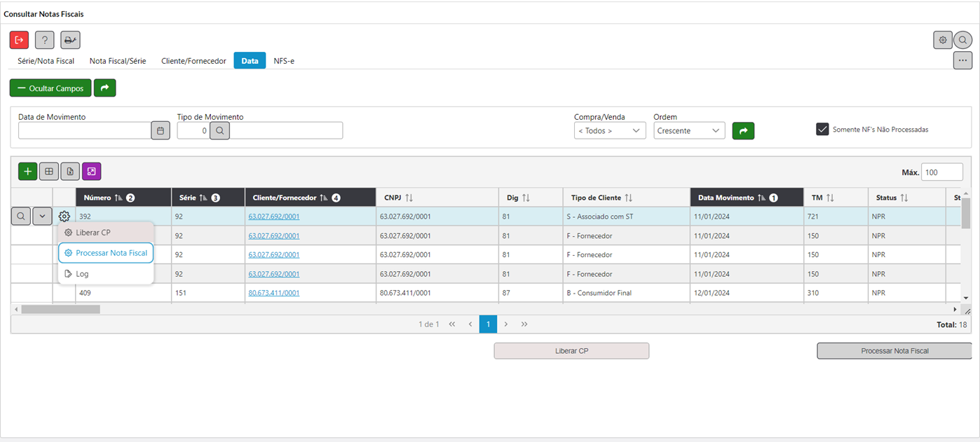Click the export spreadsheet file icon
Image resolution: width=980 pixels, height=442 pixels.
point(70,171)
